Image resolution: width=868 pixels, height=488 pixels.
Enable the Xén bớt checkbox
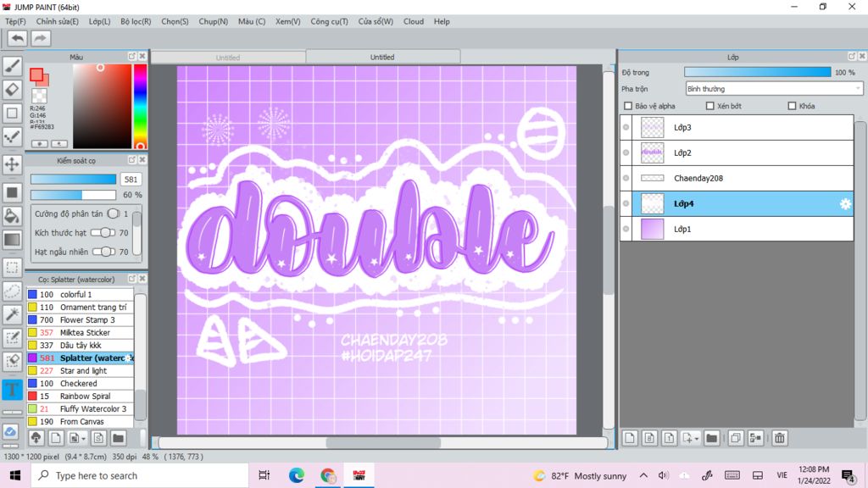tap(709, 106)
